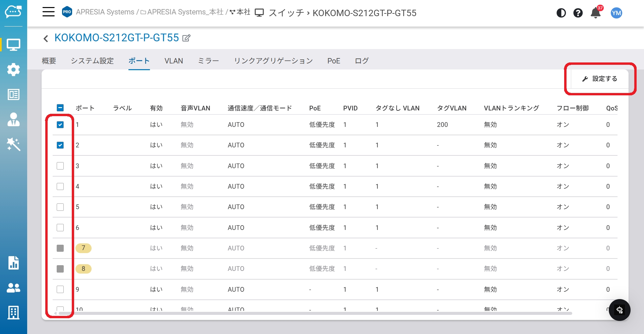Click the edit icon beside device name

point(186,38)
